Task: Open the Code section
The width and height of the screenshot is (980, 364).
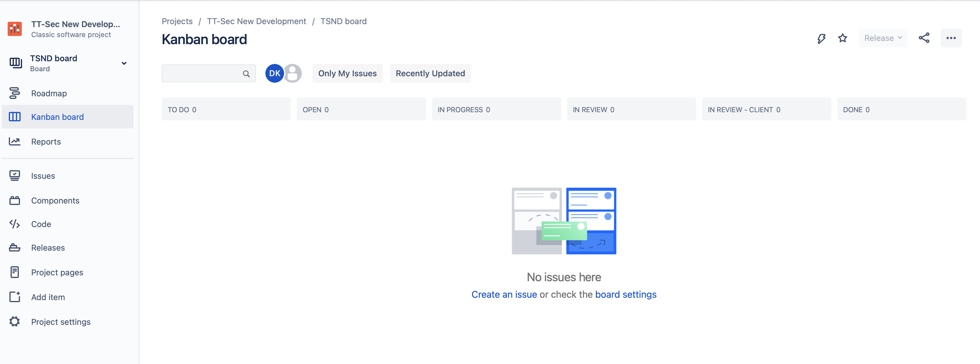Action: point(41,224)
